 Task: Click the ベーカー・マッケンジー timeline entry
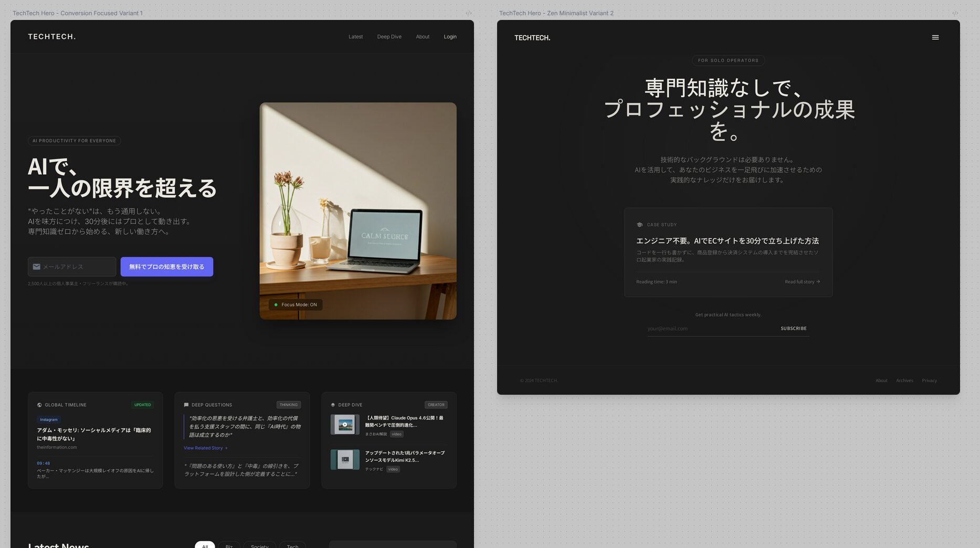(x=95, y=473)
